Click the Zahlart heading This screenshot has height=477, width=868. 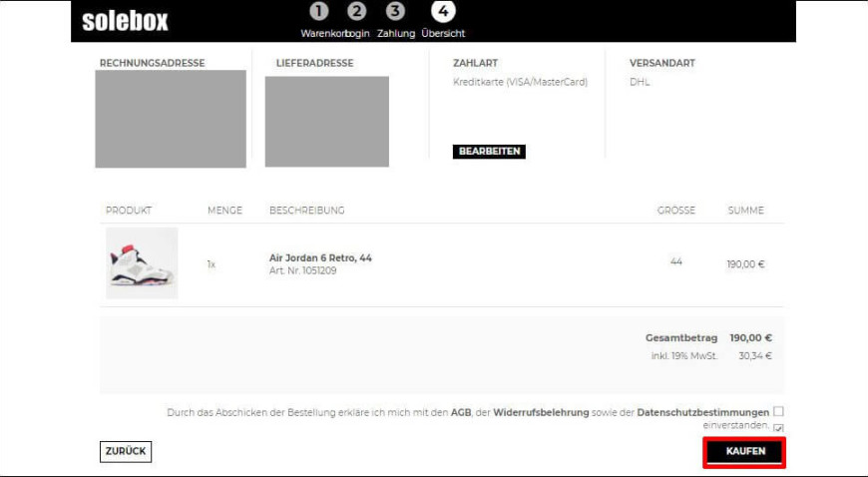point(475,63)
